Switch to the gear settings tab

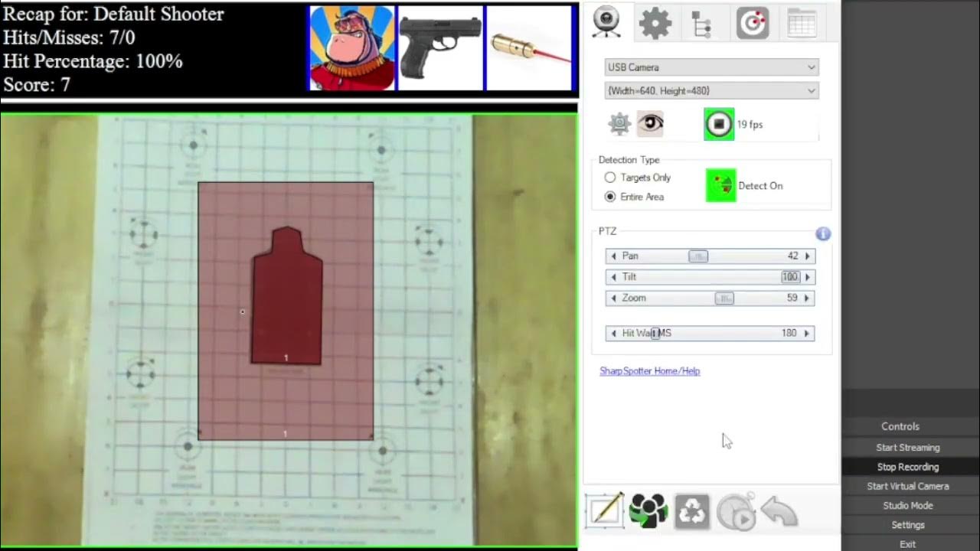point(655,24)
